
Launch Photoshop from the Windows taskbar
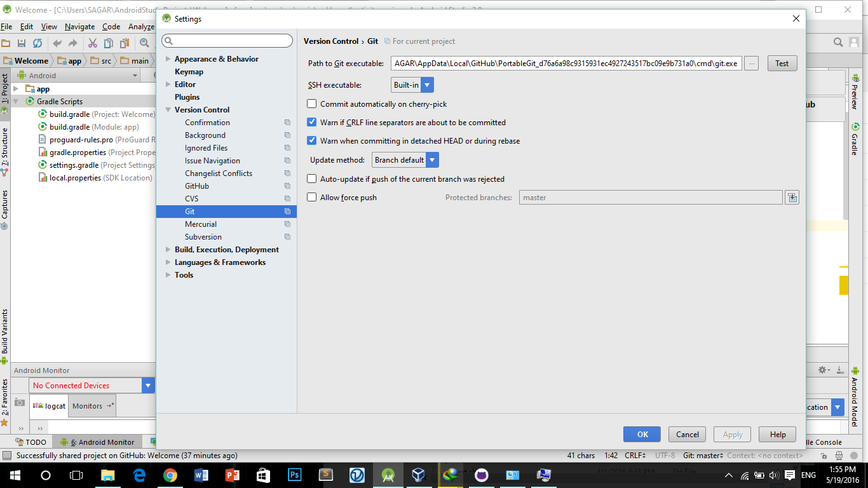point(294,475)
